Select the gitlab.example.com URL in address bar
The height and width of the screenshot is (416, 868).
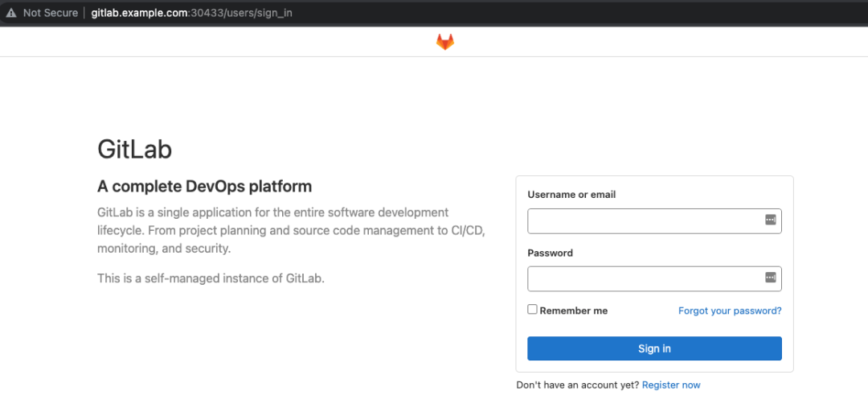coord(191,13)
